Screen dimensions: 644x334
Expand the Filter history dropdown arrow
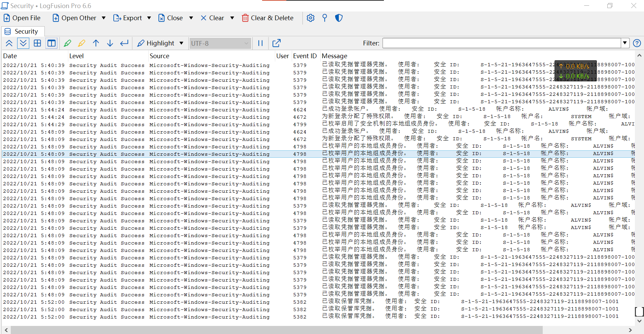click(625, 43)
